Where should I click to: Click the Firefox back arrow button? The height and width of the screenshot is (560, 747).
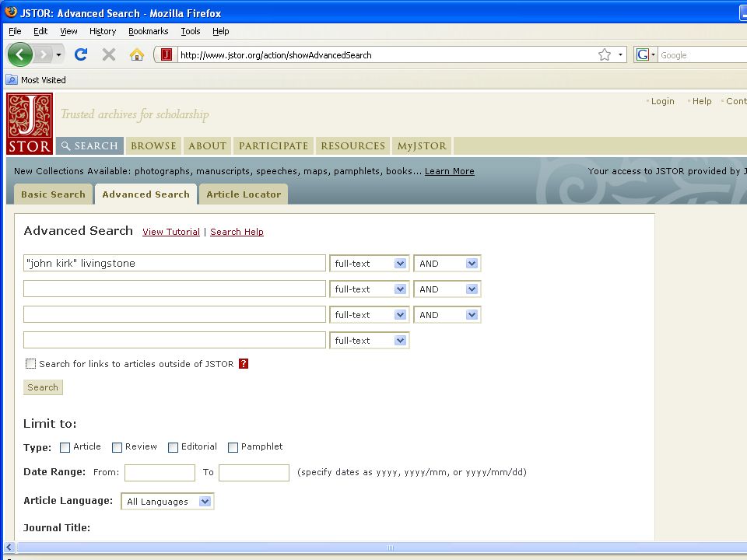tap(20, 54)
